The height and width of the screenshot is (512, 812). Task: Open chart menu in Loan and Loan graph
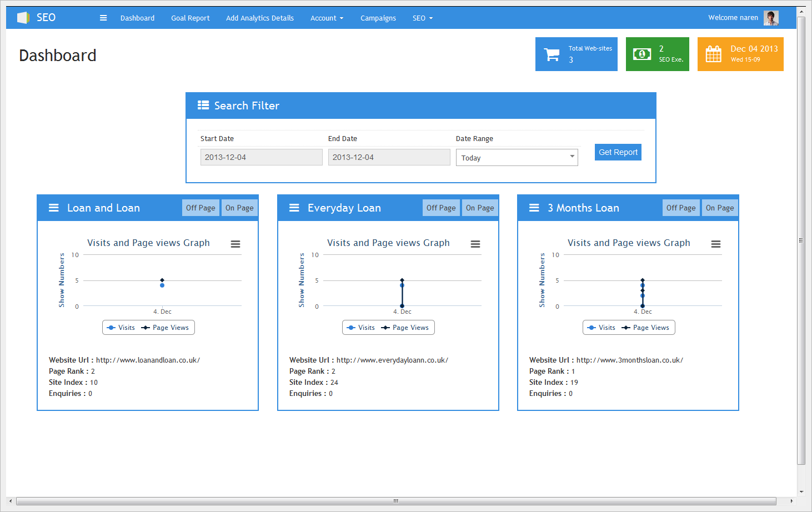[235, 244]
